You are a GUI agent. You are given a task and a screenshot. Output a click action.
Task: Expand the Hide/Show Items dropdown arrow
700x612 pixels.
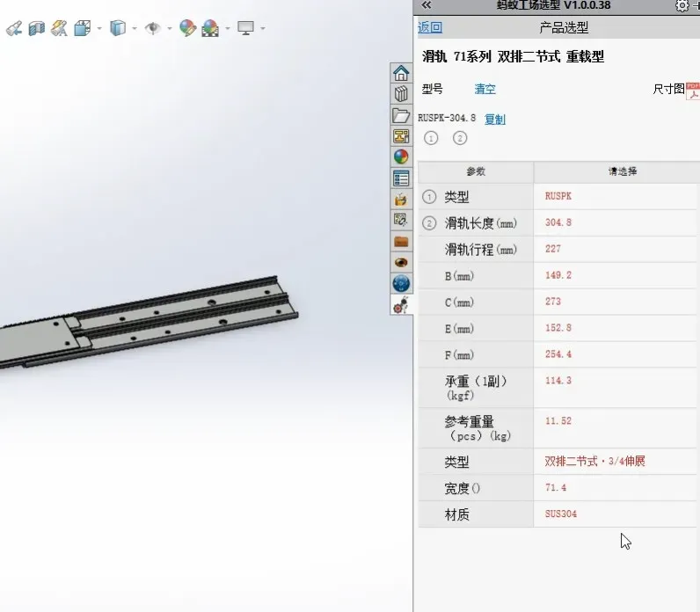pyautogui.click(x=169, y=28)
